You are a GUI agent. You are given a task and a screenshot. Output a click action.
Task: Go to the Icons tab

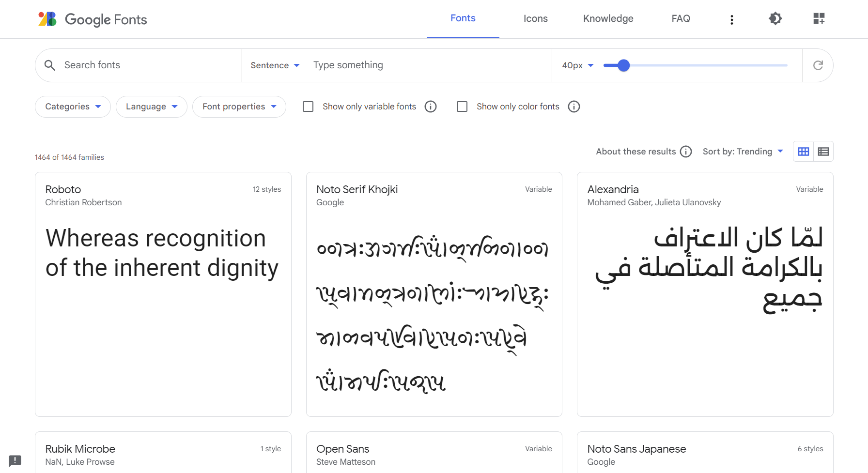[x=535, y=19]
